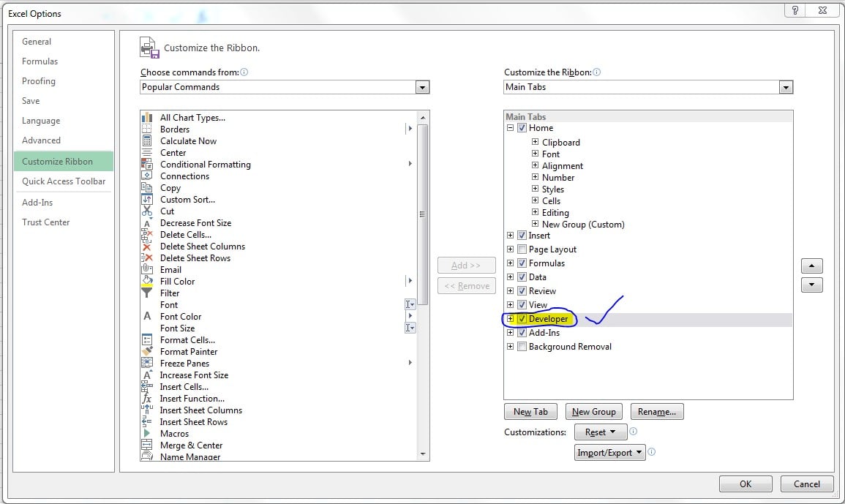Click the Cancel button
Image resolution: width=845 pixels, height=504 pixels.
[x=807, y=484]
